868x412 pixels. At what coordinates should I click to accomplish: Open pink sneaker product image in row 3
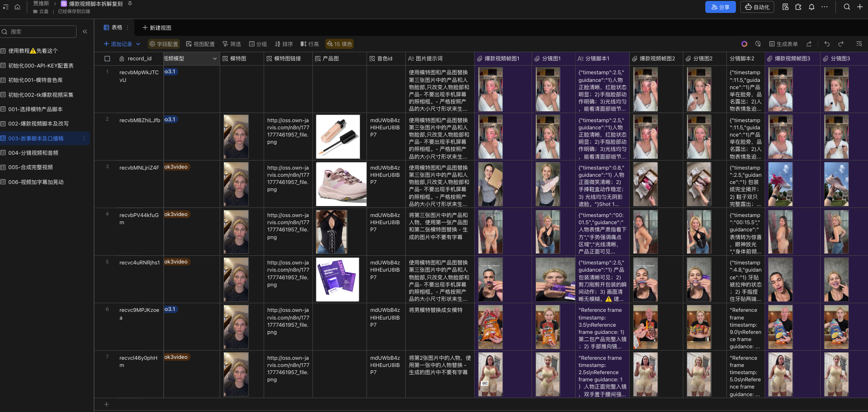pos(341,184)
